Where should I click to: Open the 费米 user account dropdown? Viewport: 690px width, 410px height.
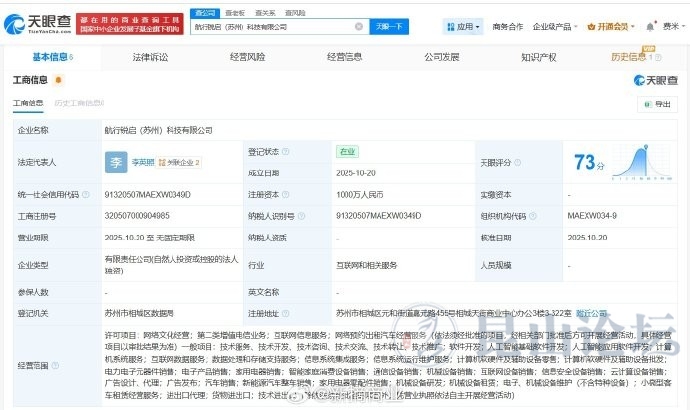[671, 27]
